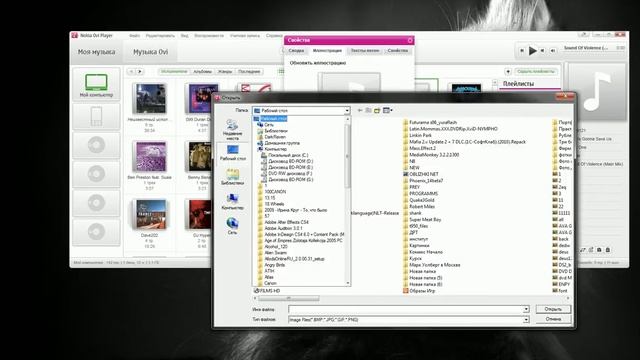Create new folder icon in Открыть dialog
Viewport: 640px width, 360px height.
click(x=377, y=110)
